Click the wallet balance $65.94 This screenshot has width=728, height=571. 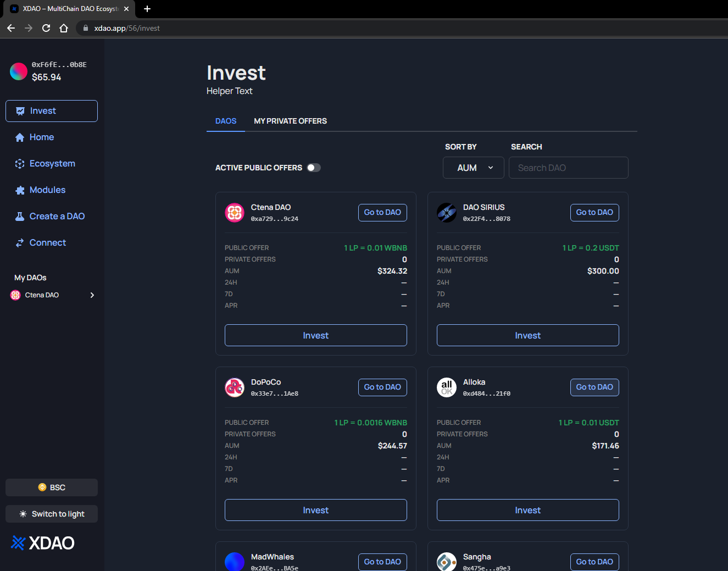pos(47,77)
